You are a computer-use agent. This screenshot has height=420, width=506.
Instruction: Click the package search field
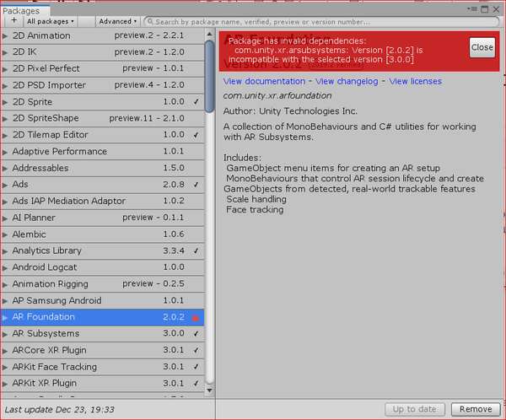click(x=321, y=22)
